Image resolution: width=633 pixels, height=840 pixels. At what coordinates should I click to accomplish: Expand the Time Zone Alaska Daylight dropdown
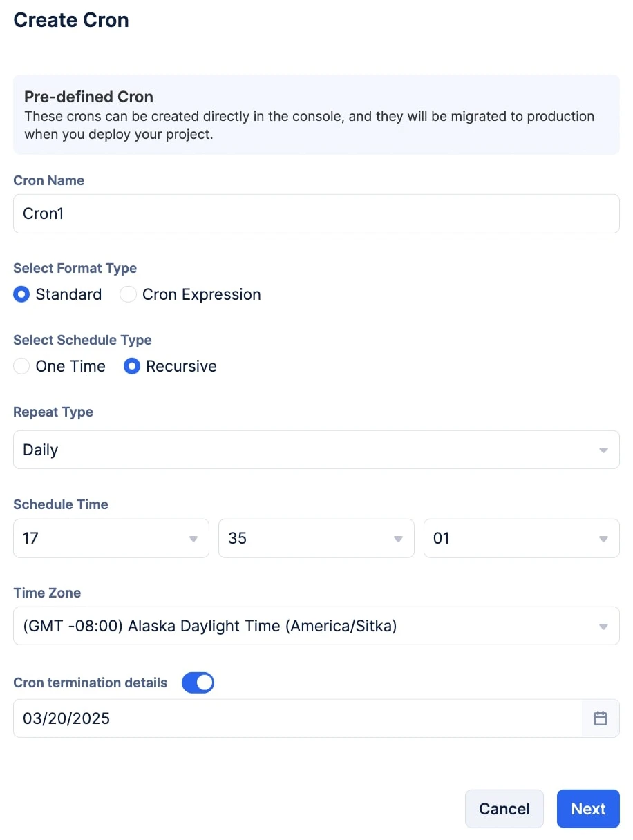tap(316, 626)
